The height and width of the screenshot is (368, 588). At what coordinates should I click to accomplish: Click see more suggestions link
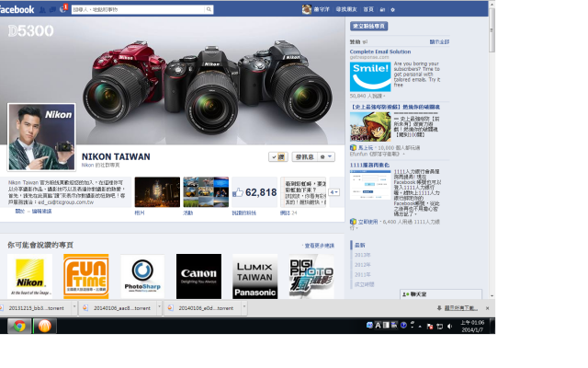click(x=319, y=246)
